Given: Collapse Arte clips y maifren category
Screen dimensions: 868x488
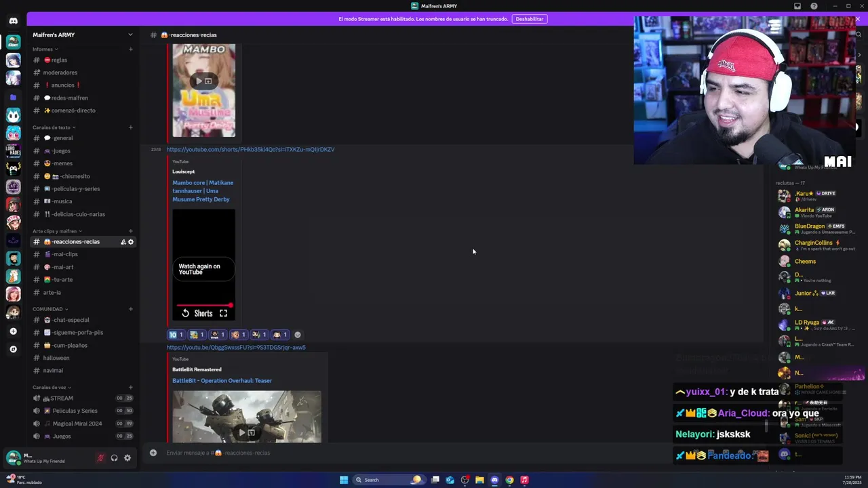Looking at the screenshot, I should click(x=57, y=231).
